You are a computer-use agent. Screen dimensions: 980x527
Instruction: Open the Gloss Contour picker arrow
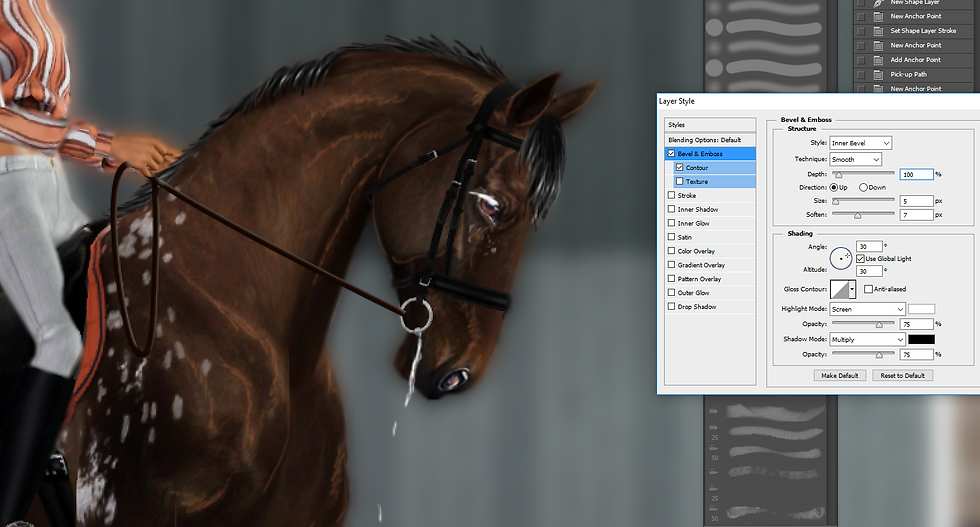852,289
